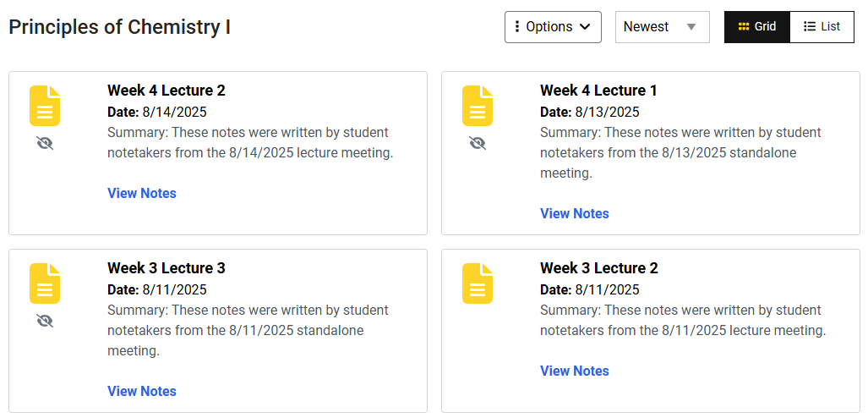Toggle hidden eye icon for Week 4 Lecture 1
The image size is (868, 418).
coord(478,144)
